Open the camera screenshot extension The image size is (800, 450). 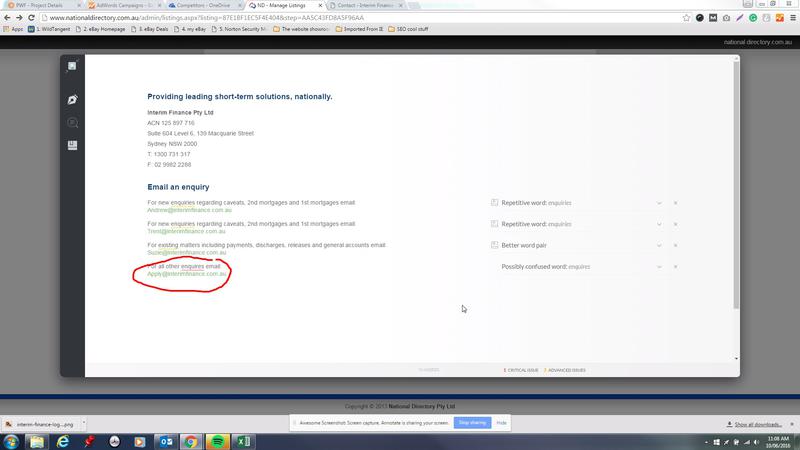coord(726,18)
